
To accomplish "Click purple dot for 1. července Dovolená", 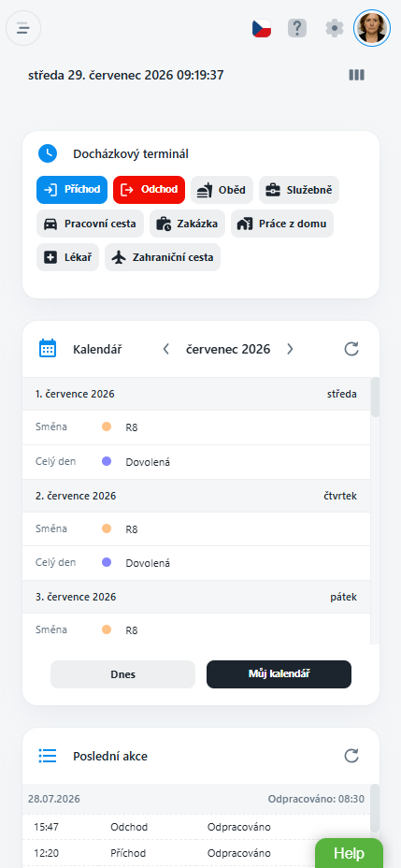I will click(107, 461).
